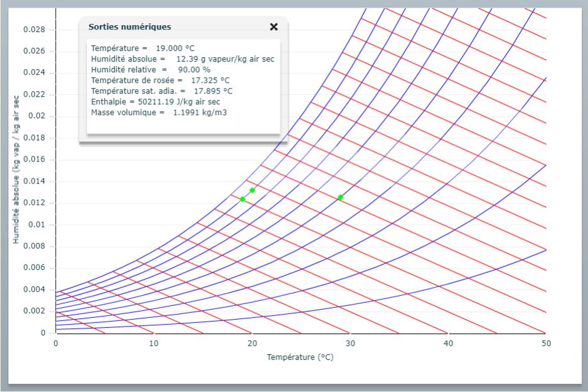This screenshot has height=392, width=588.
Task: Select the Température de rosée line
Action: [x=160, y=80]
